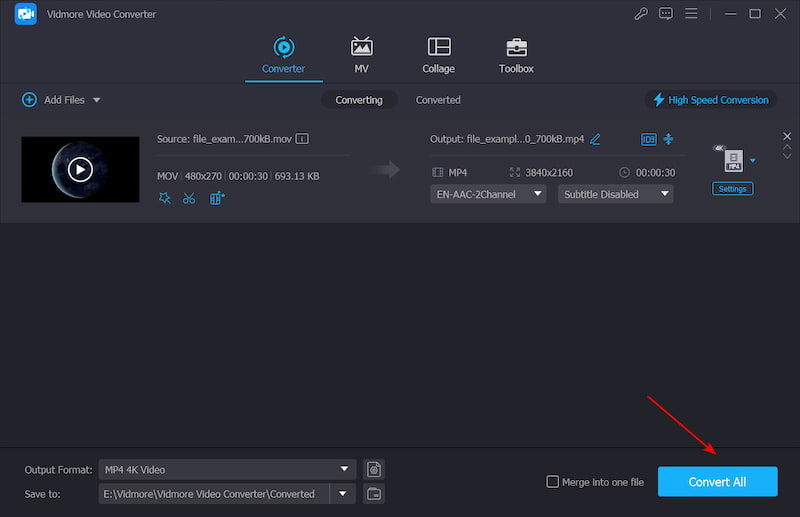Switch to the Toolbox tab
The image size is (800, 517).
pyautogui.click(x=516, y=55)
